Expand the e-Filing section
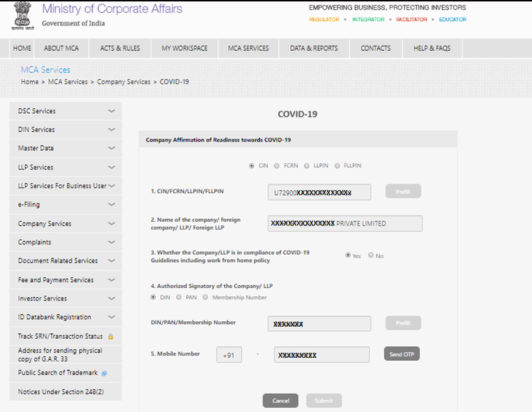Viewport: 532px width, 412px height. [65, 205]
